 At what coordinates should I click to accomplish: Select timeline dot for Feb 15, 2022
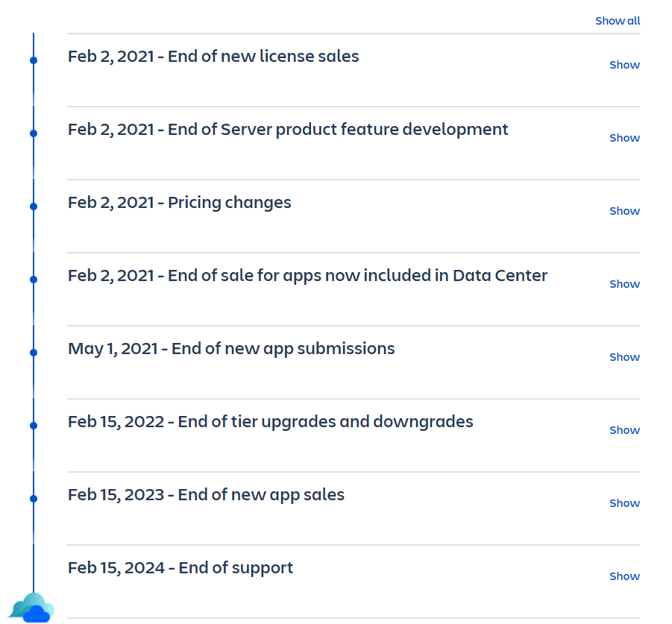34,425
